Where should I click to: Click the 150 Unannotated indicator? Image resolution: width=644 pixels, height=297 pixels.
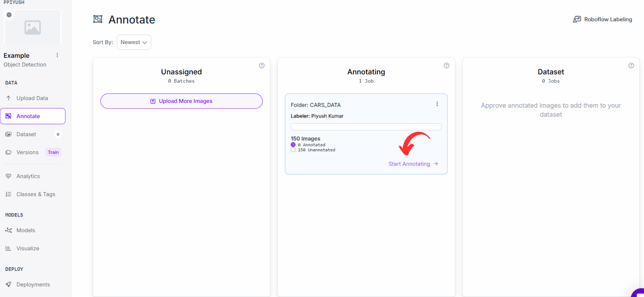pos(293,150)
